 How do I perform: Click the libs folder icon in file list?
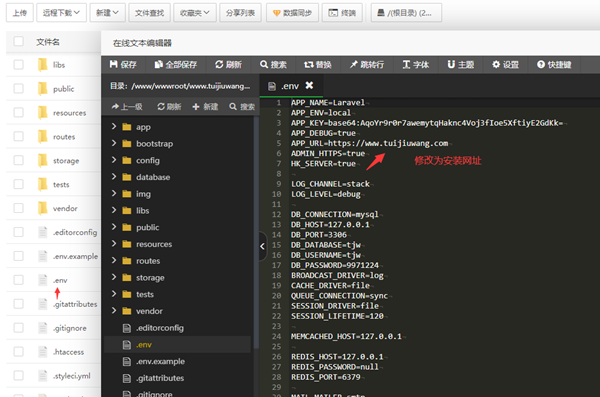pos(42,65)
